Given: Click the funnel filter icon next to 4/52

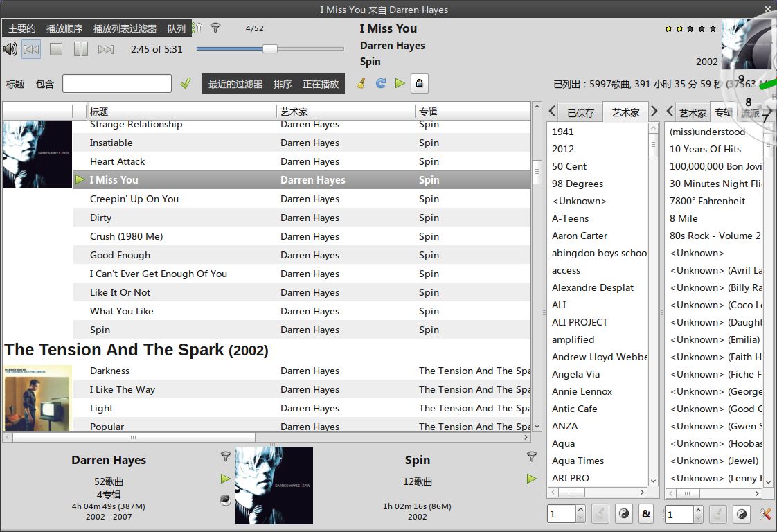Looking at the screenshot, I should [x=215, y=28].
